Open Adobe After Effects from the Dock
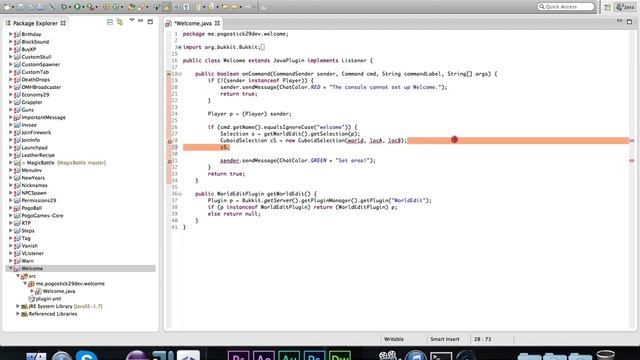The width and height of the screenshot is (640, 360). pos(264,355)
